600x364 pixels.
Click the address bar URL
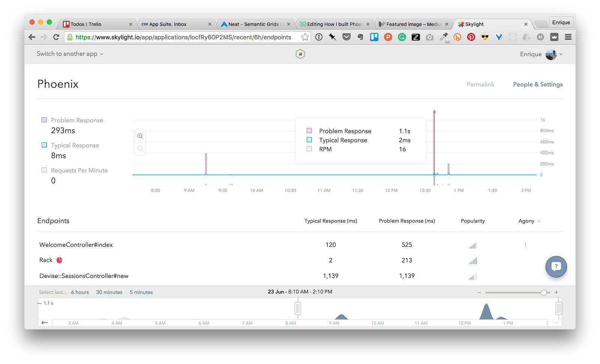[x=183, y=37]
